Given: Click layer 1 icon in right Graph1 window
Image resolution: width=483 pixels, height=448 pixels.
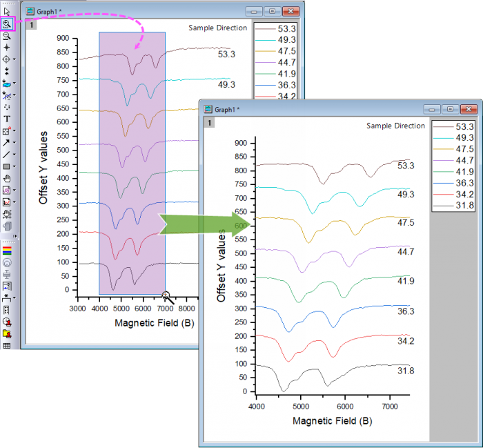Looking at the screenshot, I should coord(209,122).
